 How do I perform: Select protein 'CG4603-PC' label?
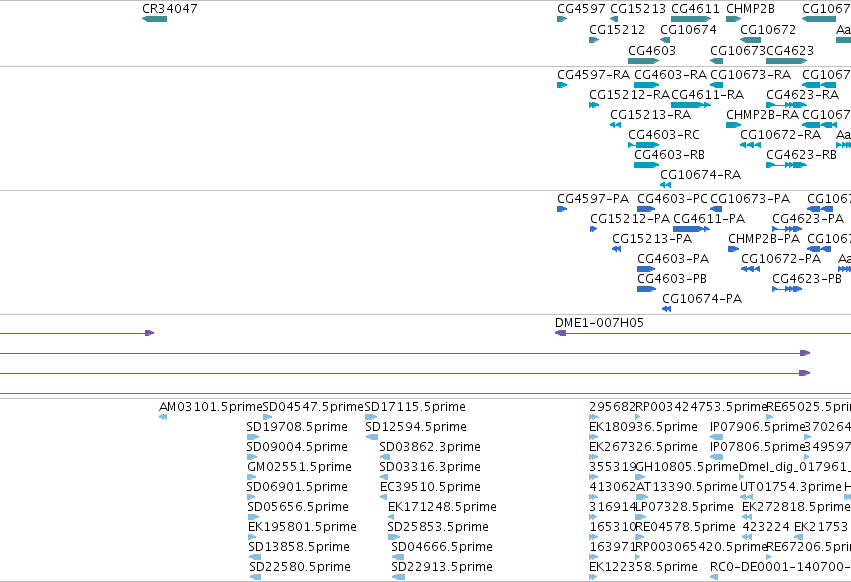672,199
